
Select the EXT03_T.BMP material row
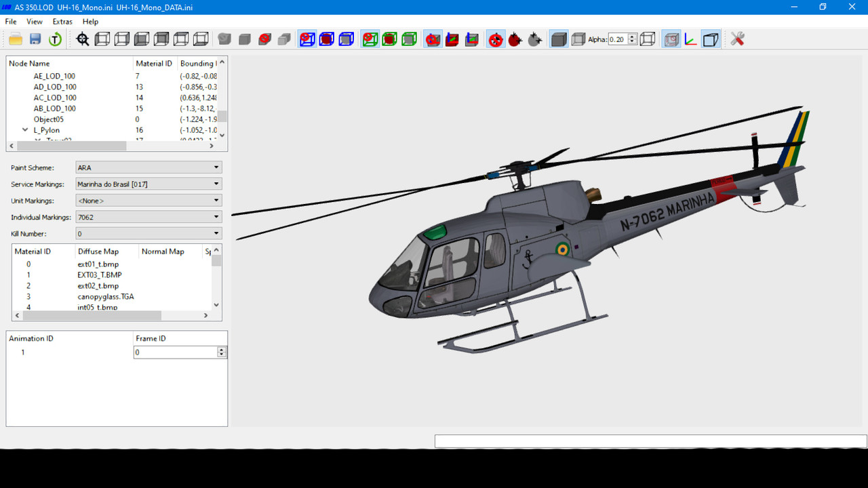112,274
